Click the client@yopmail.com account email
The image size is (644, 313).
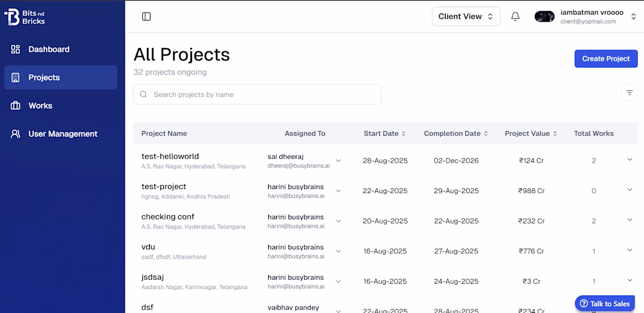[x=588, y=22]
